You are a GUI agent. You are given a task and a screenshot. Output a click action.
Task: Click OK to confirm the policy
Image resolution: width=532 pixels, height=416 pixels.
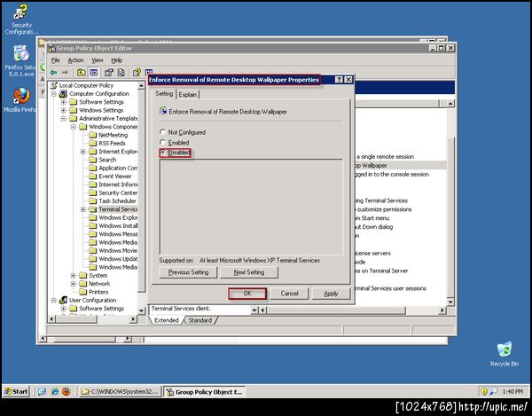[247, 294]
